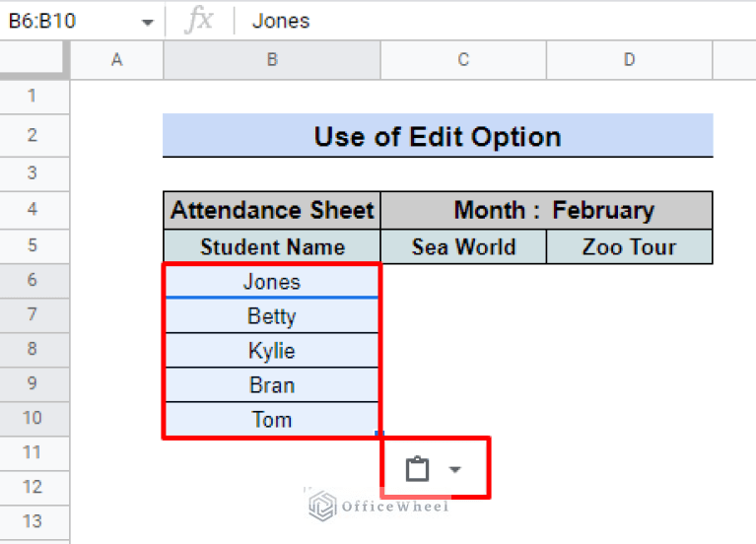756x544 pixels.
Task: Select row 3 header
Action: click(34, 174)
